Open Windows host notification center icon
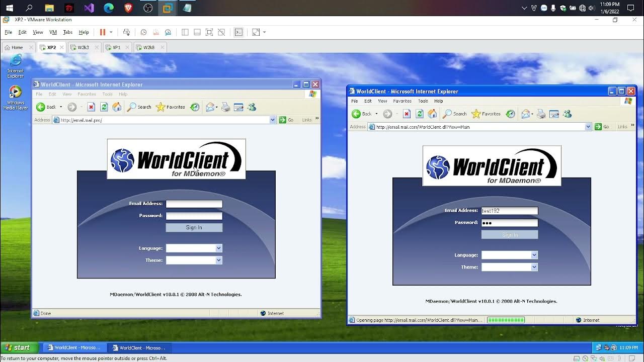 [631, 8]
